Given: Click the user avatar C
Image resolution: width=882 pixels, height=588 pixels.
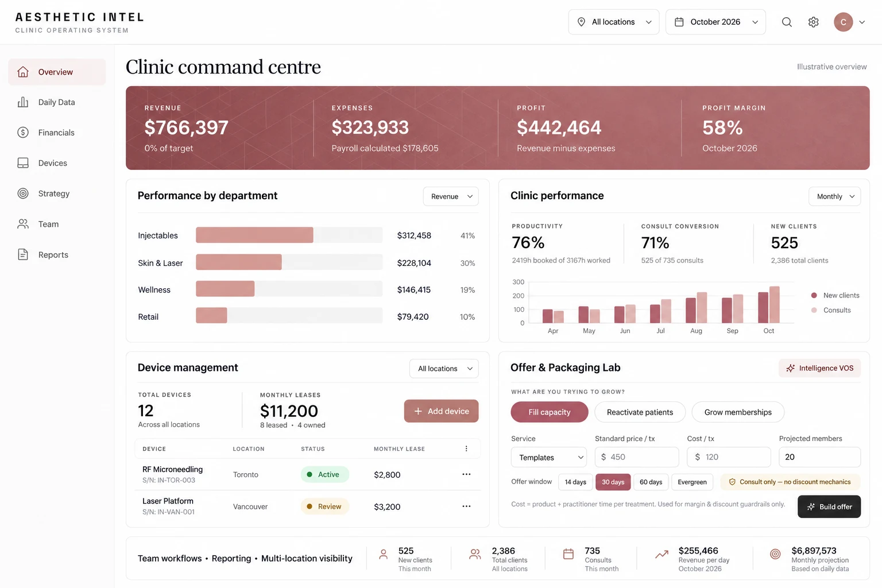Looking at the screenshot, I should tap(843, 22).
